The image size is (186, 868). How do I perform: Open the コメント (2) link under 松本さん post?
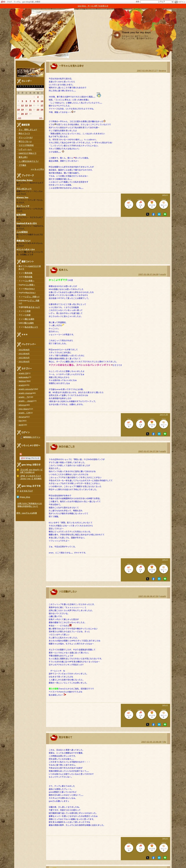click(x=164, y=415)
